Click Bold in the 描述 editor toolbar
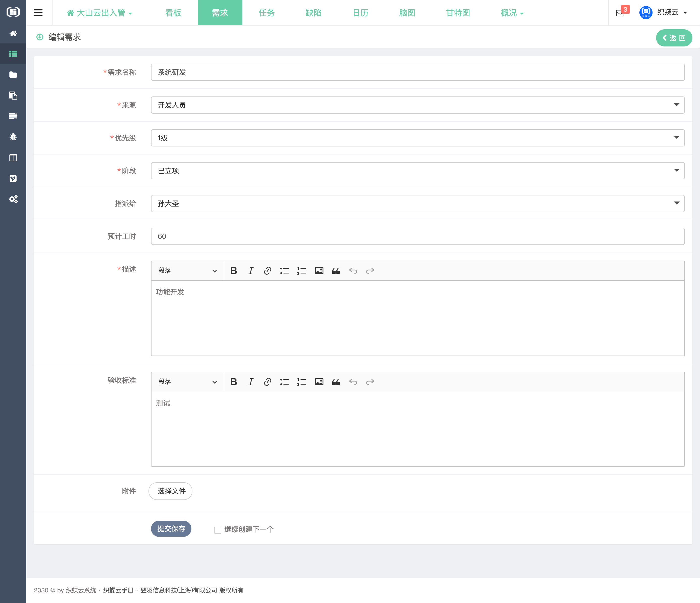 pyautogui.click(x=233, y=271)
